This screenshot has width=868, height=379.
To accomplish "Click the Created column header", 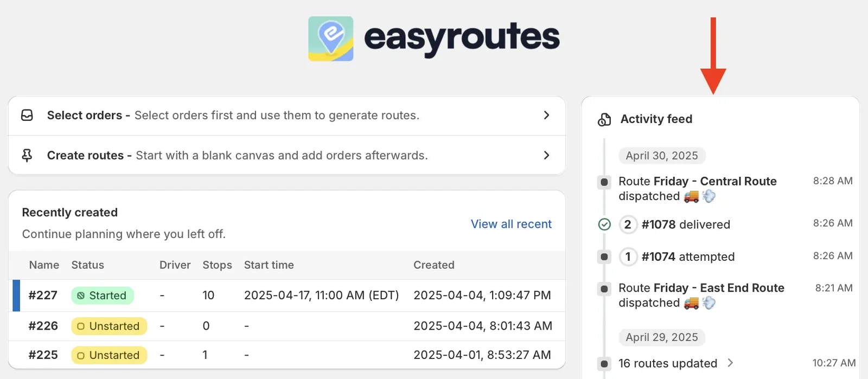I will [x=434, y=265].
